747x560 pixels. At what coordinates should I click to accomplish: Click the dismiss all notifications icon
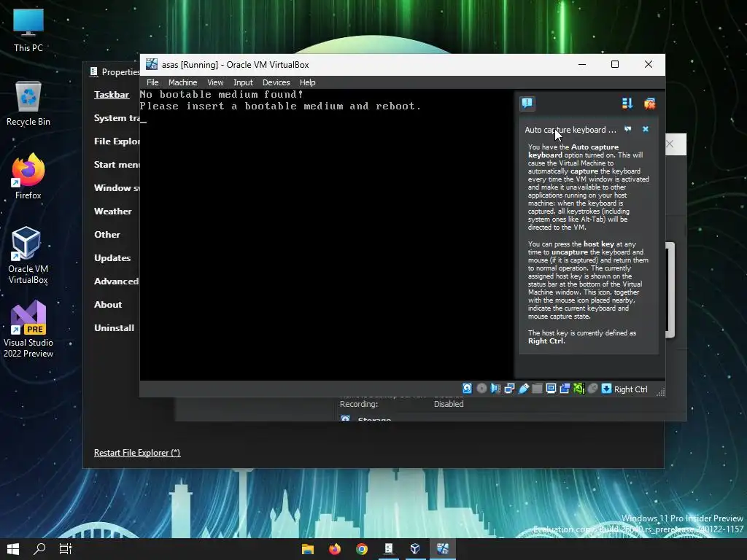click(x=650, y=104)
